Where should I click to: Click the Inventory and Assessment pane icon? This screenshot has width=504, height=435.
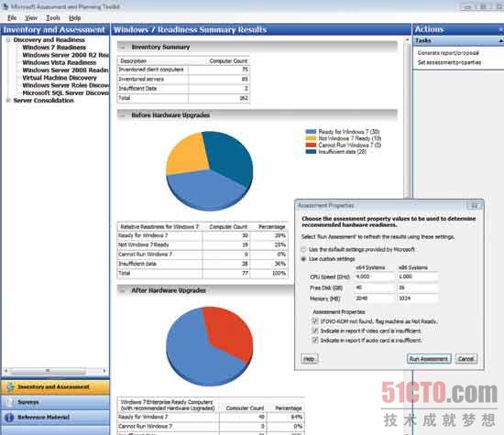[11, 387]
